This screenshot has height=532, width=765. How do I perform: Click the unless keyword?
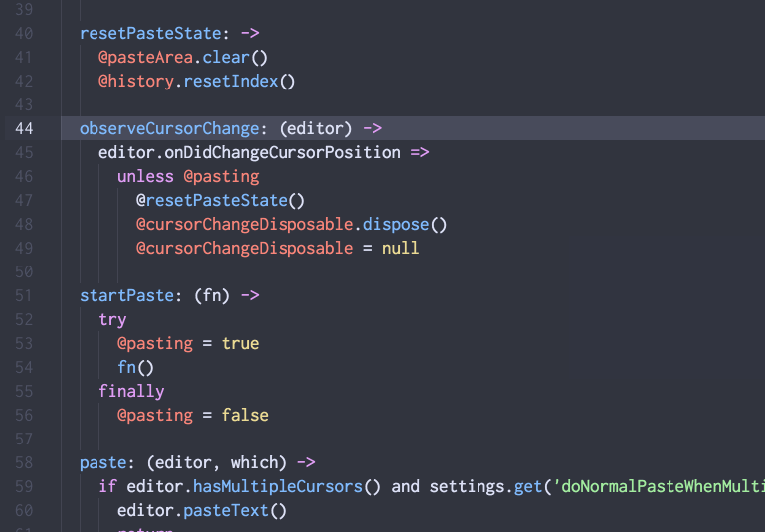(145, 177)
